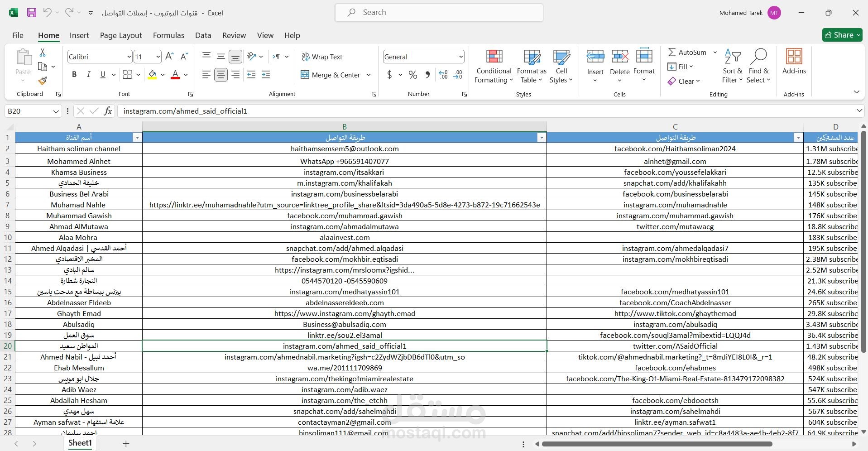Viewport: 868px width, 451px height.
Task: Open the General number format dropdown
Action: (x=460, y=57)
